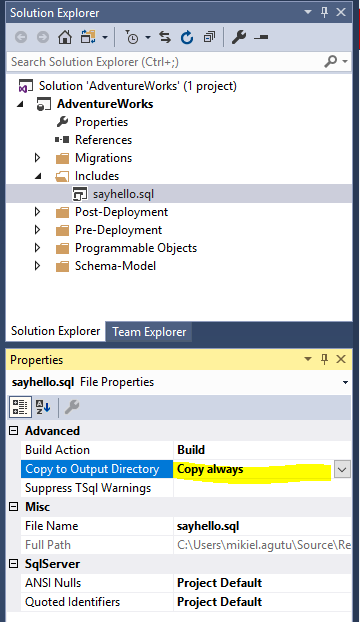Expand the Migrations folder node
This screenshot has width=360, height=622.
click(37, 158)
